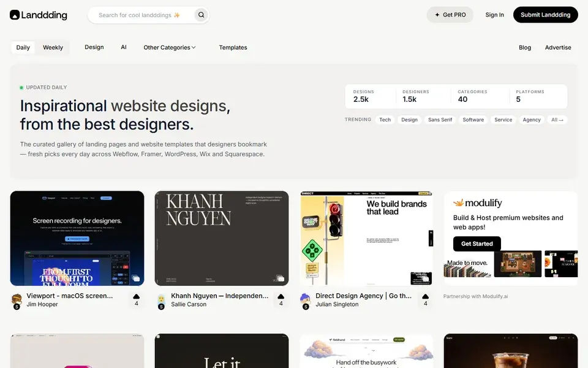Viewport: 588px width, 368px height.
Task: Open All trending tags
Action: click(x=557, y=120)
